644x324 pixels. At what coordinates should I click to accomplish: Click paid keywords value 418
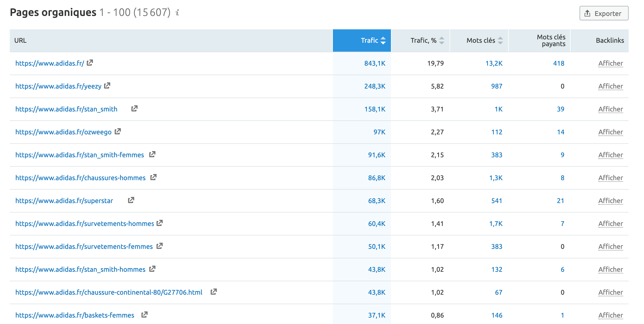point(559,63)
